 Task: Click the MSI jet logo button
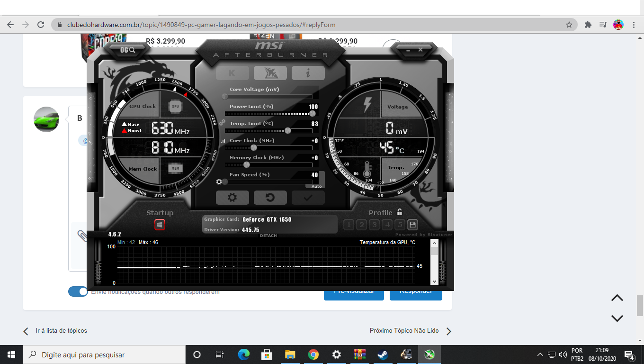click(270, 73)
